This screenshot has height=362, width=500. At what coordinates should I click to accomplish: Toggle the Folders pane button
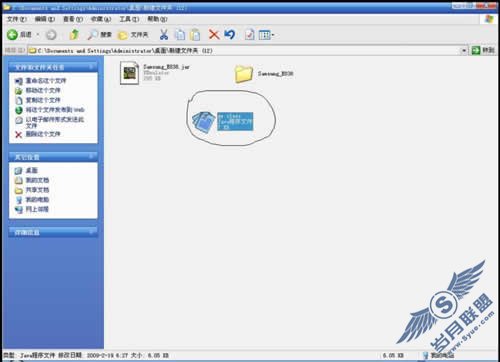point(133,35)
